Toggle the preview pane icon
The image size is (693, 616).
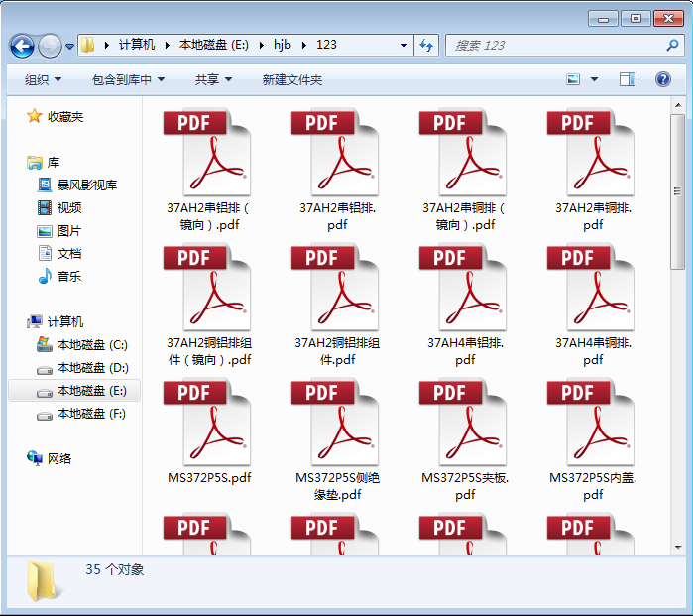(628, 79)
